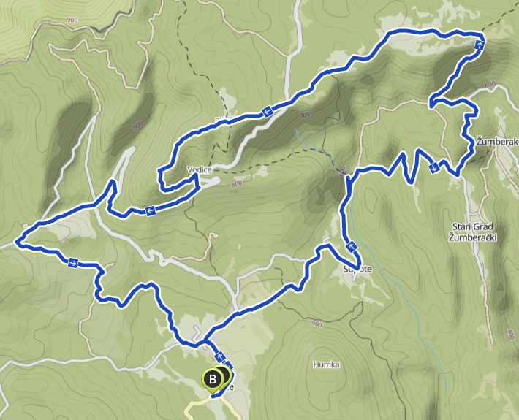
Task: Select the partially hidden marker behind B
Action: tap(224, 375)
